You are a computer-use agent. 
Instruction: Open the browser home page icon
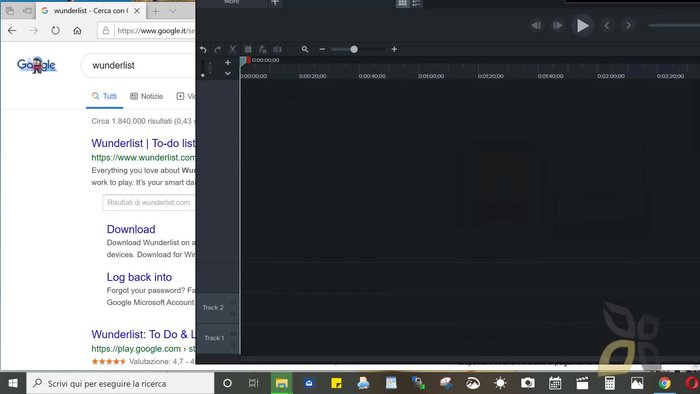coord(77,31)
